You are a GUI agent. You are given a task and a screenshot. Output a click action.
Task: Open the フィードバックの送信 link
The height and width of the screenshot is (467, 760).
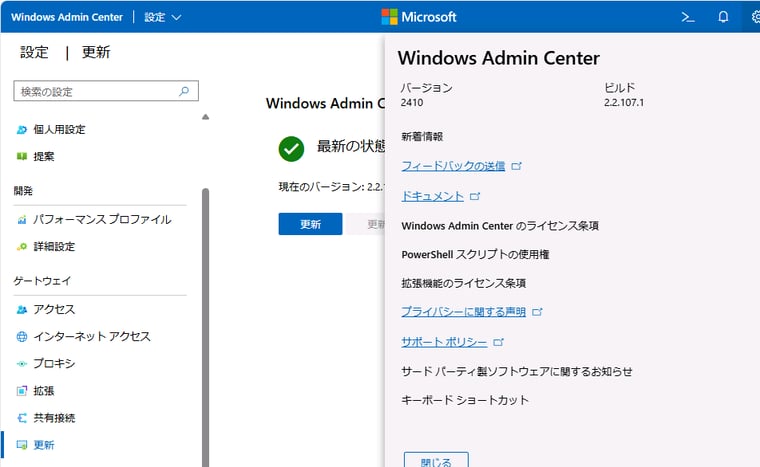453,166
